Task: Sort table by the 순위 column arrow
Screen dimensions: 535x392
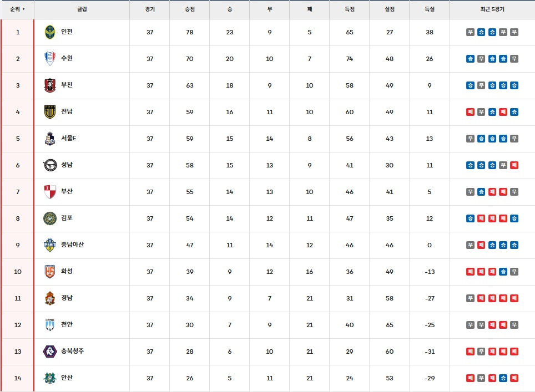Action: tap(24, 9)
